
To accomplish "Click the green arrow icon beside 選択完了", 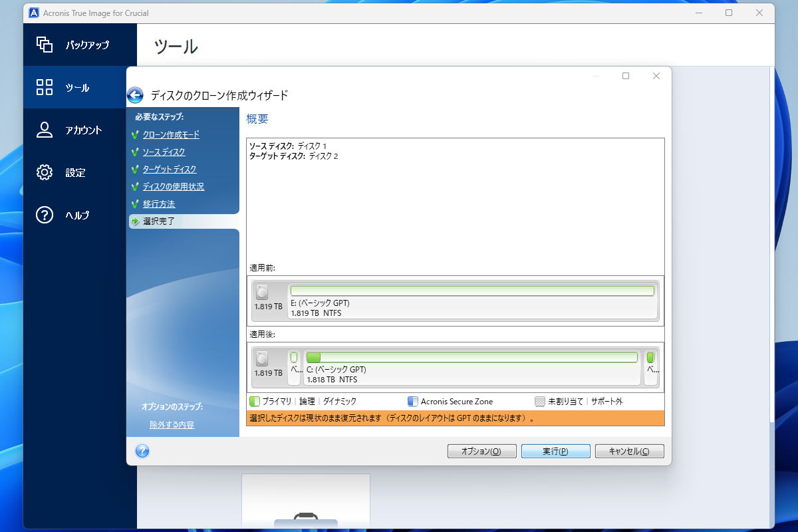I will coord(135,221).
